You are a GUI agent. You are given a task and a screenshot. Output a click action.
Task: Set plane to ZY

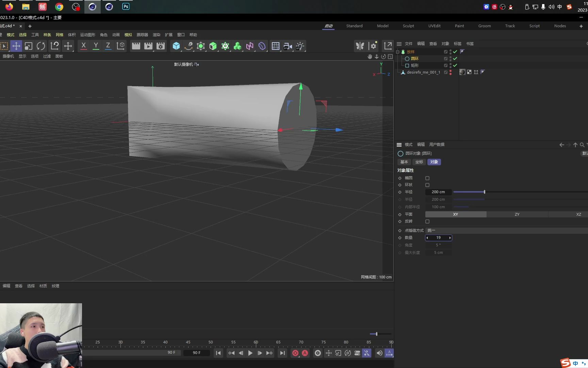[517, 214]
